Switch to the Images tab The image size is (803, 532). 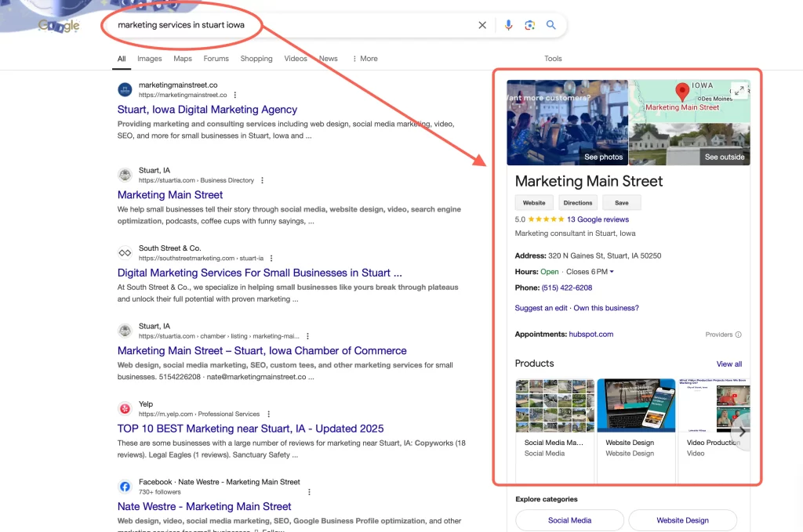tap(149, 59)
